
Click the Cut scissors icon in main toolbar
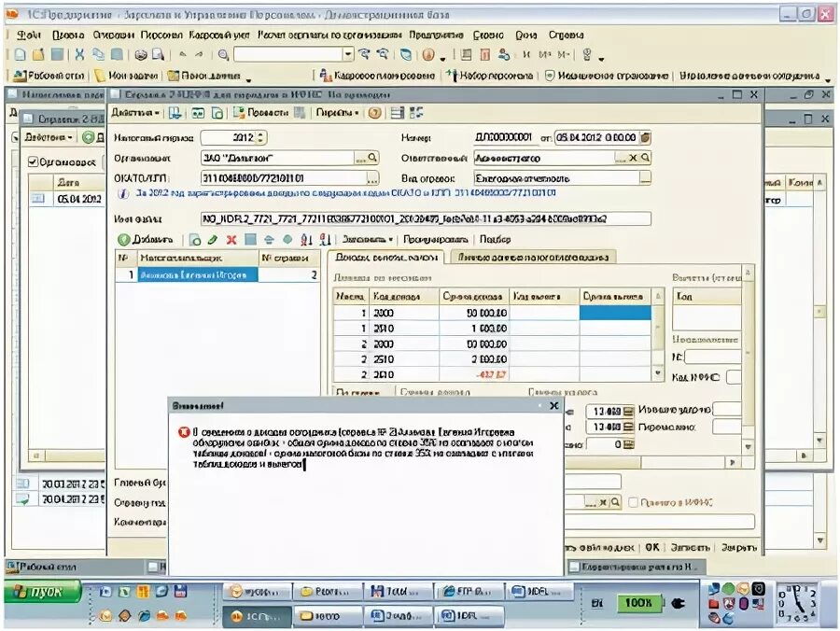coord(79,54)
